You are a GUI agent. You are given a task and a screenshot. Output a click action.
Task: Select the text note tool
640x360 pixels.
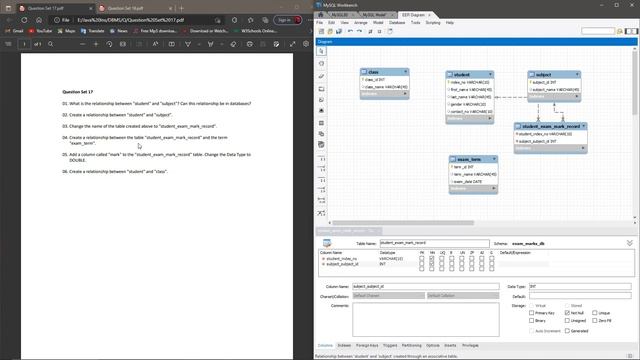coord(322,100)
